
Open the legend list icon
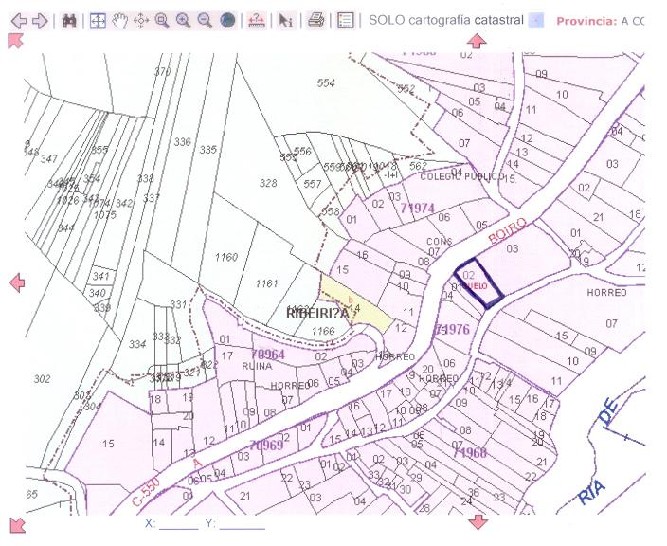click(x=345, y=20)
